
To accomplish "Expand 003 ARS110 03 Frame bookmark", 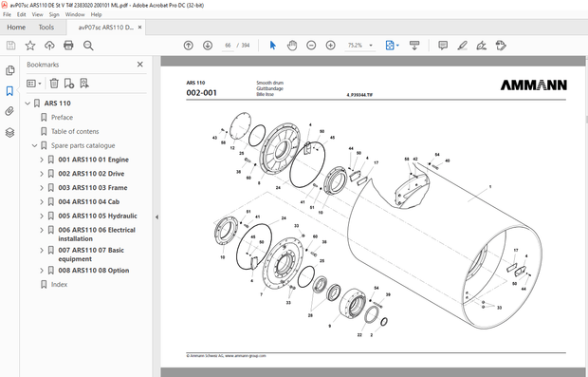I will [x=42, y=188].
